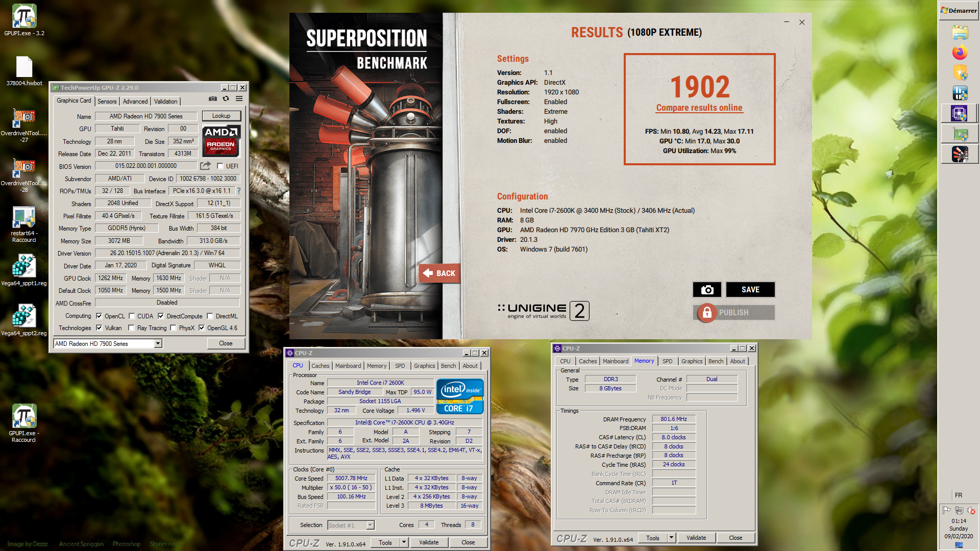The height and width of the screenshot is (551, 980).
Task: Click the muted volume tray icon
Action: (x=971, y=510)
